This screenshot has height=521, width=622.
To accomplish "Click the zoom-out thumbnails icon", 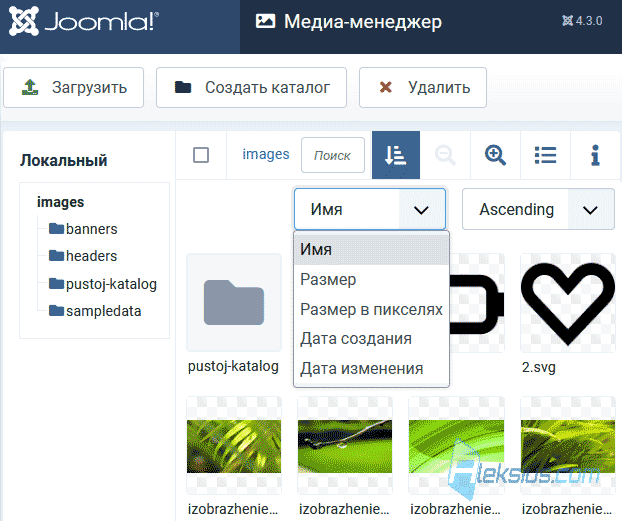I will (x=445, y=155).
